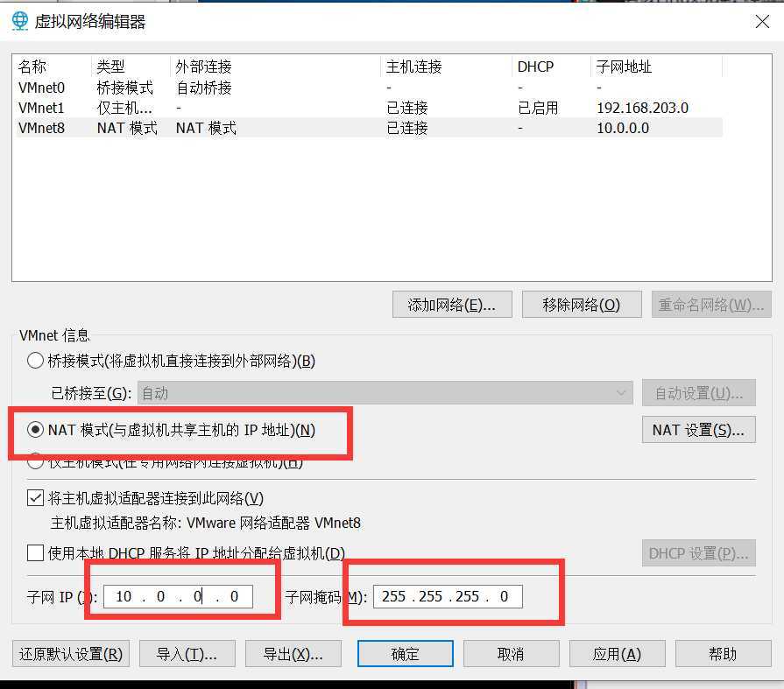784x689 pixels.
Task: Click DHCP 设置(P)... button
Action: click(698, 553)
